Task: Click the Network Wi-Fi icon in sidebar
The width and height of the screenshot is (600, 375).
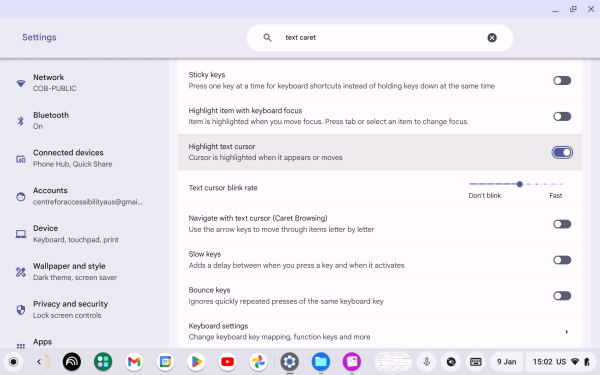Action: tap(21, 83)
